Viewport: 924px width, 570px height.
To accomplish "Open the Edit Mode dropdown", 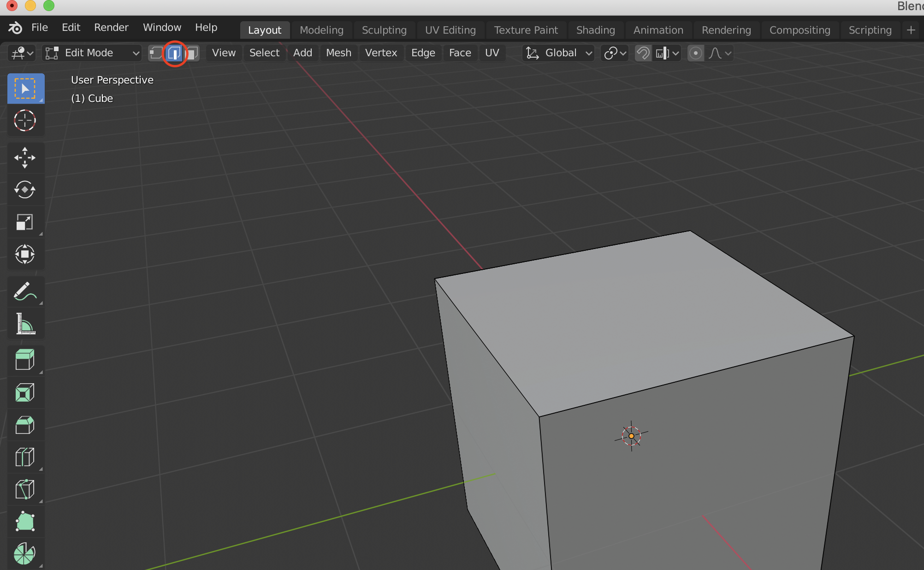I will [x=92, y=53].
